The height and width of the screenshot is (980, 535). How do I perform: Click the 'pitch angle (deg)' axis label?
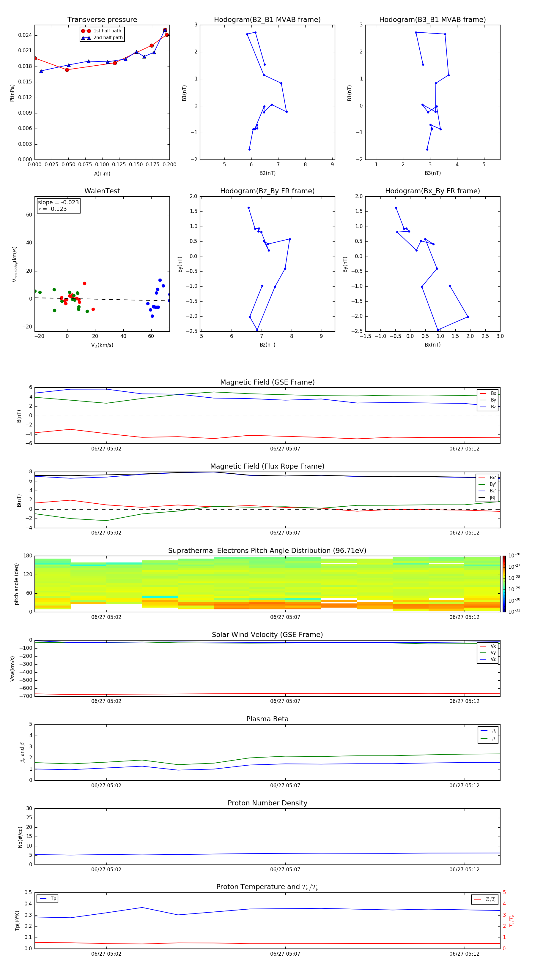16,584
